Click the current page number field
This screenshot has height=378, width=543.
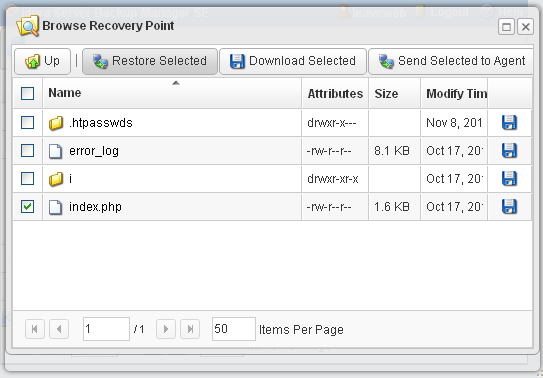click(x=106, y=329)
